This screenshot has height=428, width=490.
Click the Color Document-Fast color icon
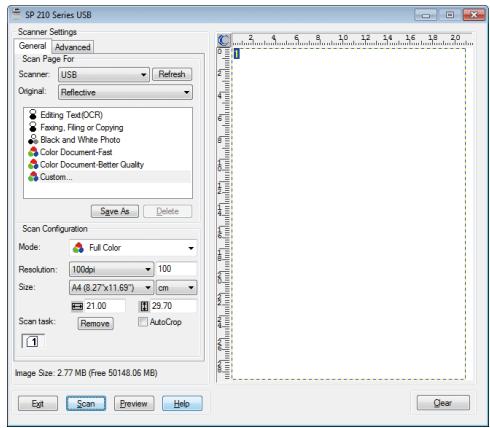pyautogui.click(x=33, y=152)
